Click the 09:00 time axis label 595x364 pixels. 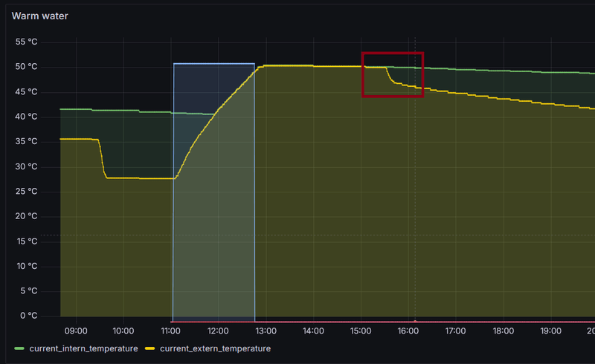pyautogui.click(x=76, y=331)
